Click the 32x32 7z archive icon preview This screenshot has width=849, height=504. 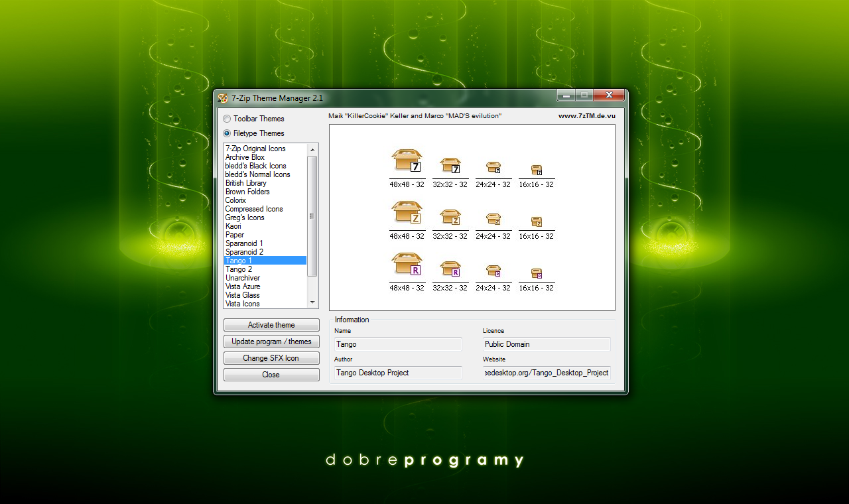pyautogui.click(x=450, y=166)
